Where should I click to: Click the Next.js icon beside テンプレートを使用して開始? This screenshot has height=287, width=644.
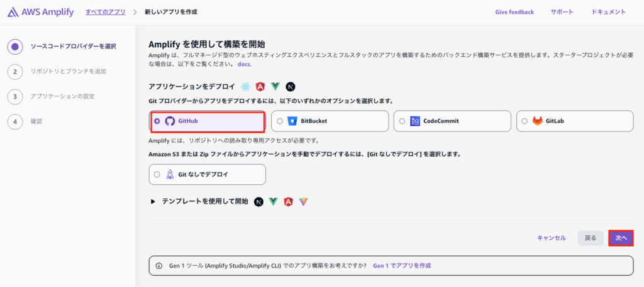click(258, 201)
